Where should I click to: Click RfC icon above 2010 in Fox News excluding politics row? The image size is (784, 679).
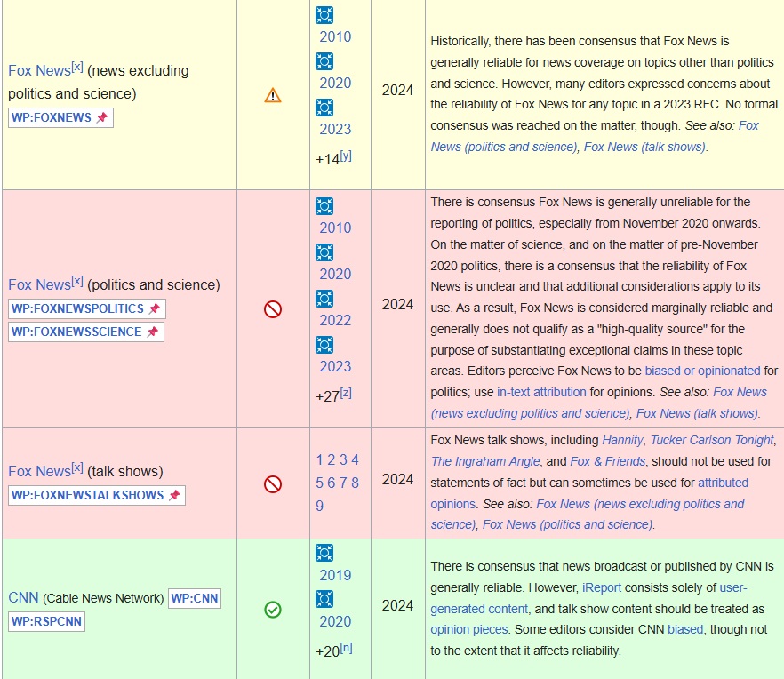pos(324,15)
